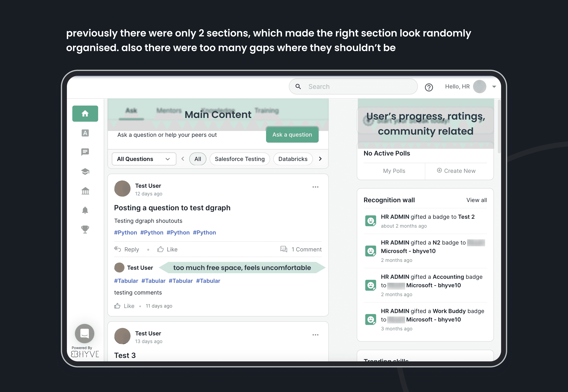Switch to the My Polls tab
The height and width of the screenshot is (392, 568).
394,171
